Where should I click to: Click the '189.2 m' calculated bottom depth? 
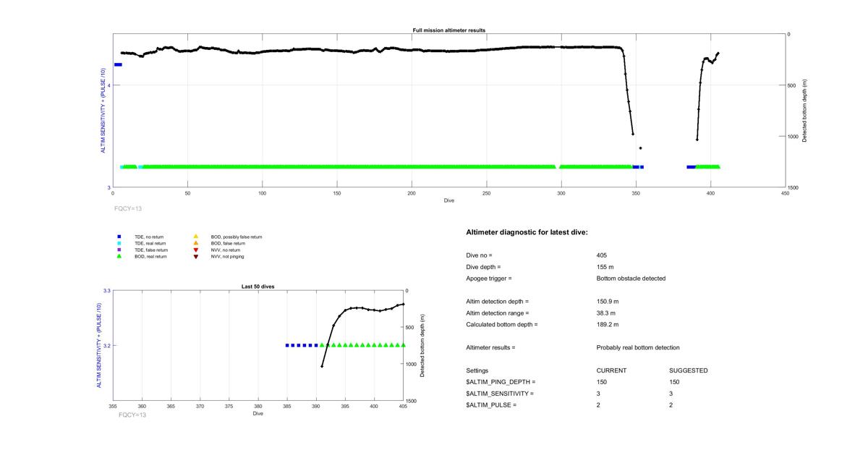(x=608, y=325)
